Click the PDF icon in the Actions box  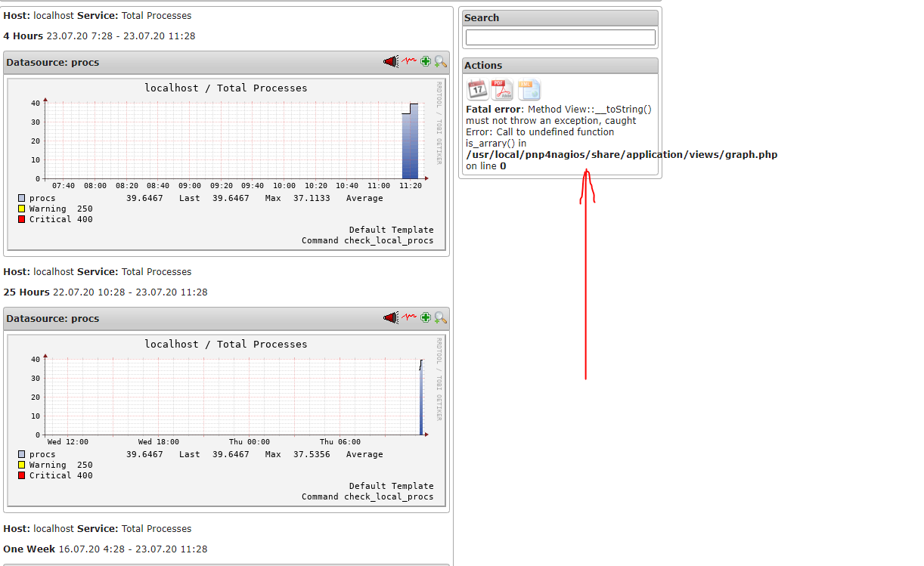[x=502, y=89]
